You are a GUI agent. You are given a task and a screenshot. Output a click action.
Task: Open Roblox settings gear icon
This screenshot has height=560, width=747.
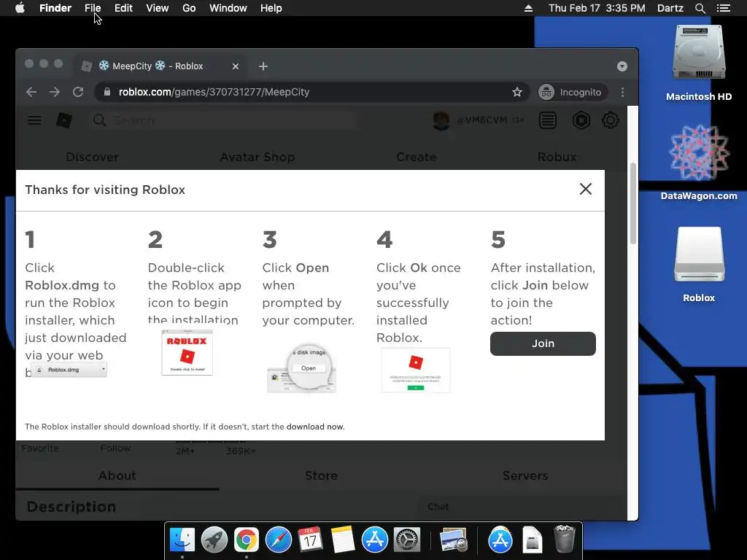[611, 120]
